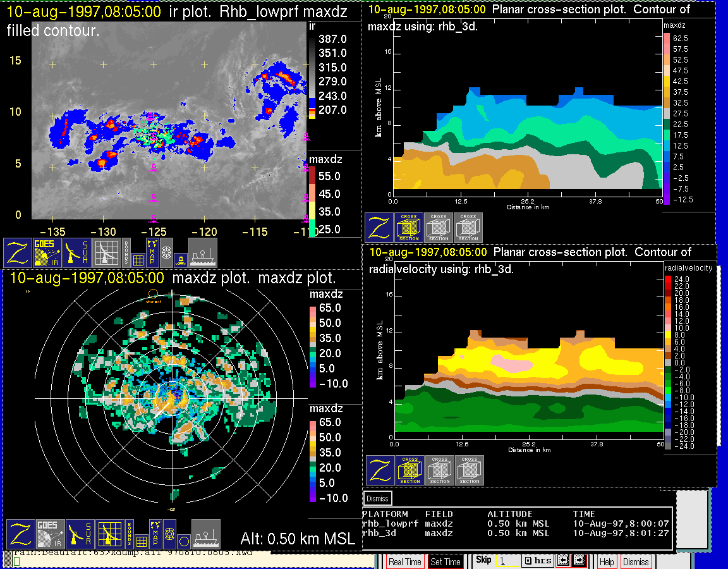Switch to Set Time mode
Screen dimensions: 728x569
tap(445, 561)
